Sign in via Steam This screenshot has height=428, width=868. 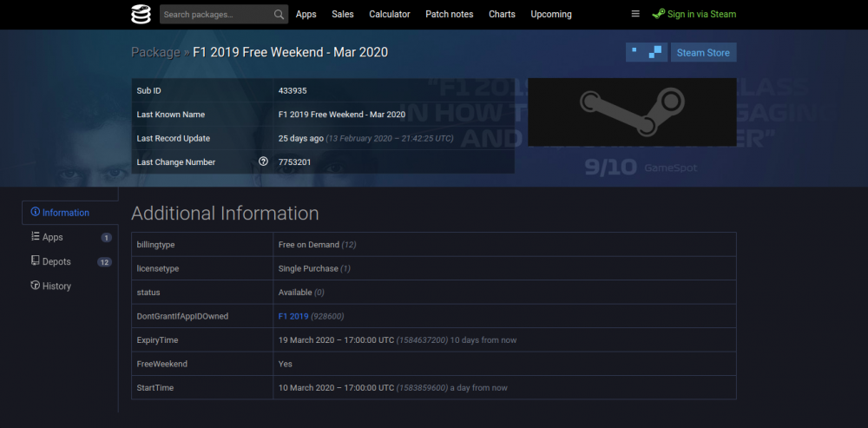[694, 15]
